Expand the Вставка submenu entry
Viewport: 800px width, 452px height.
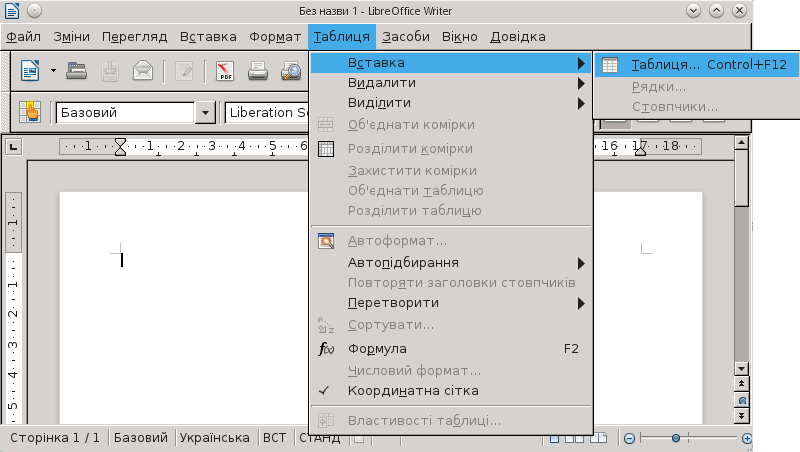(x=451, y=63)
